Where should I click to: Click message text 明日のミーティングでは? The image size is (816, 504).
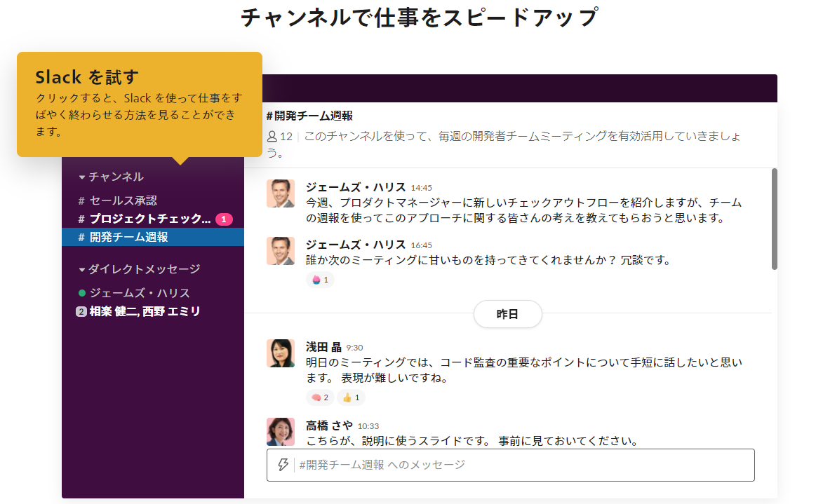click(x=524, y=370)
